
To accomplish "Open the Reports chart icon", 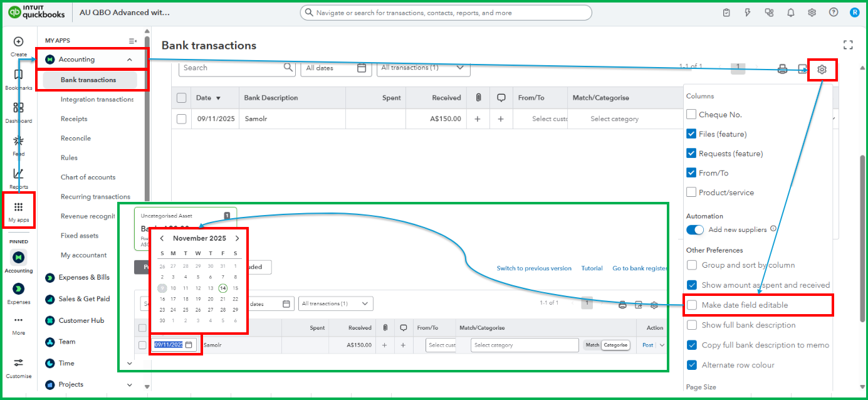I will pyautogui.click(x=18, y=174).
